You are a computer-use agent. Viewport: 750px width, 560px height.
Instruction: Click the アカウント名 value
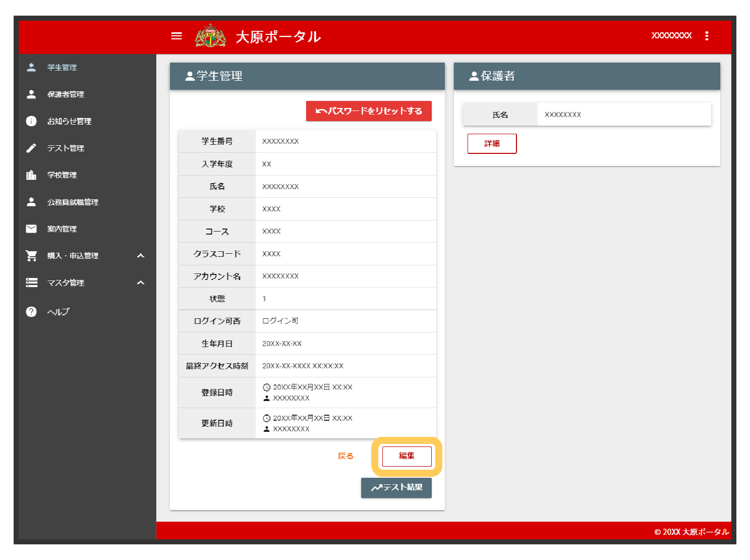(x=280, y=276)
